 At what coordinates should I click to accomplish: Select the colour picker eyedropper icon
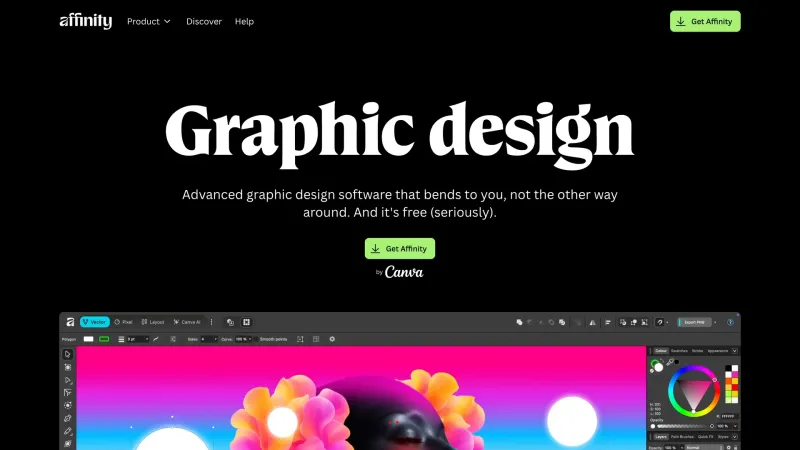(670, 362)
